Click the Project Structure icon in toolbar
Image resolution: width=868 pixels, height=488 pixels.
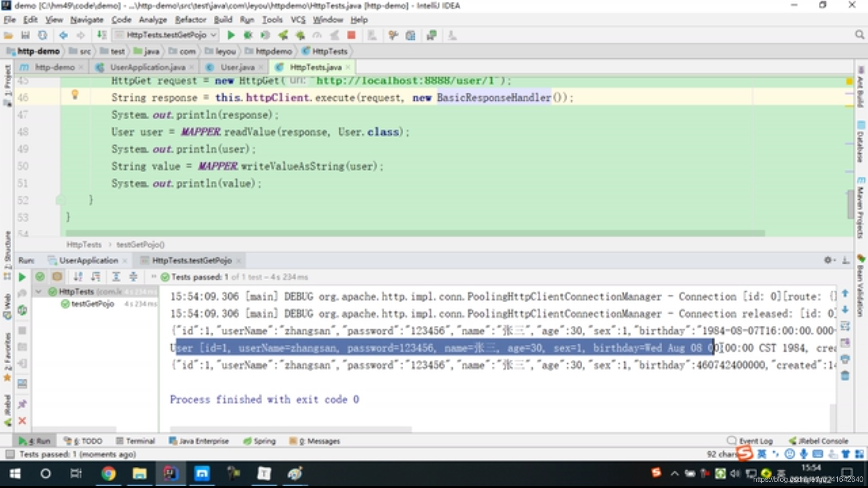(x=410, y=35)
